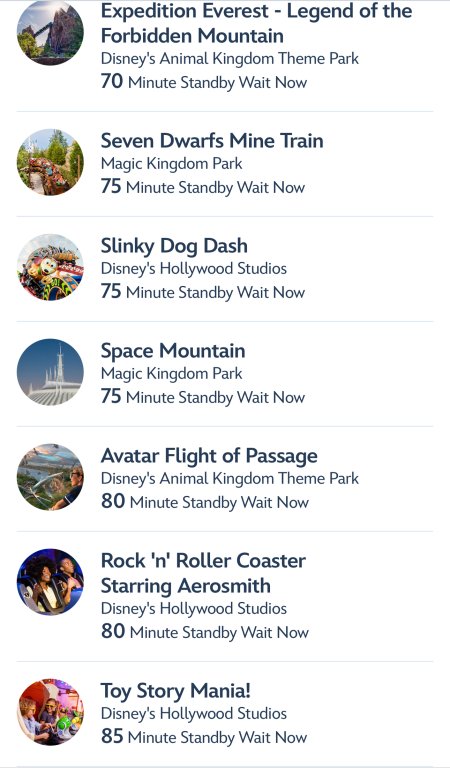Open the Space Mountain circular thumbnail
Image resolution: width=450 pixels, height=768 pixels.
coord(50,372)
